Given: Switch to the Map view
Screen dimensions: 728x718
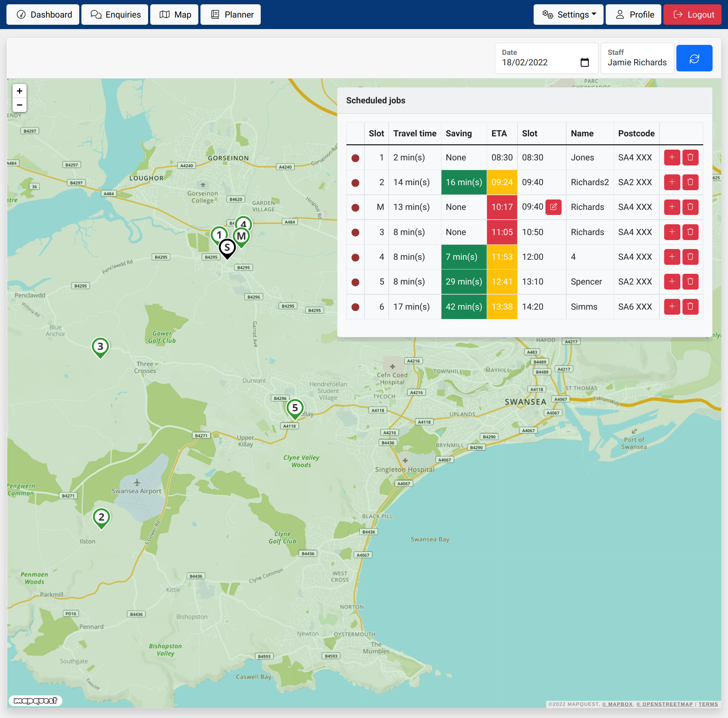Looking at the screenshot, I should [x=174, y=14].
